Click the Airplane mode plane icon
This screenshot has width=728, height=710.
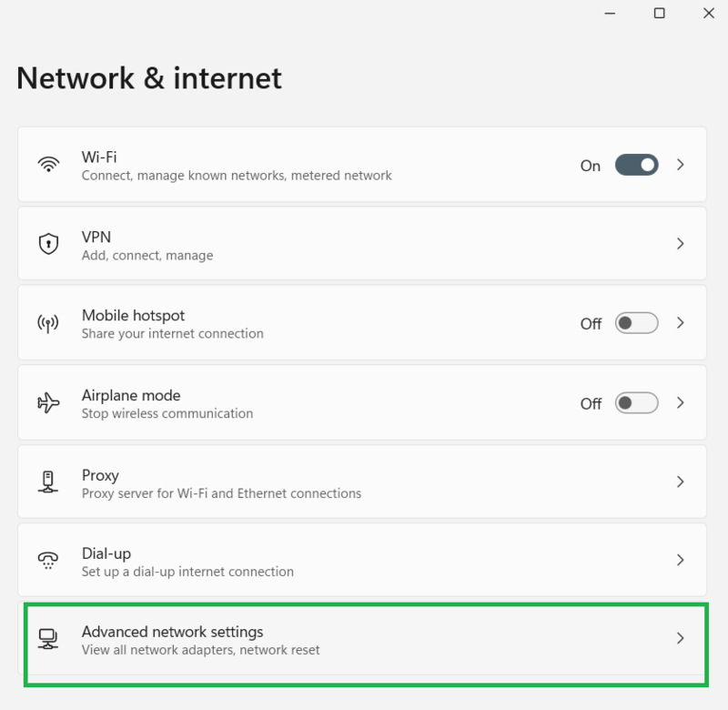pyautogui.click(x=48, y=402)
